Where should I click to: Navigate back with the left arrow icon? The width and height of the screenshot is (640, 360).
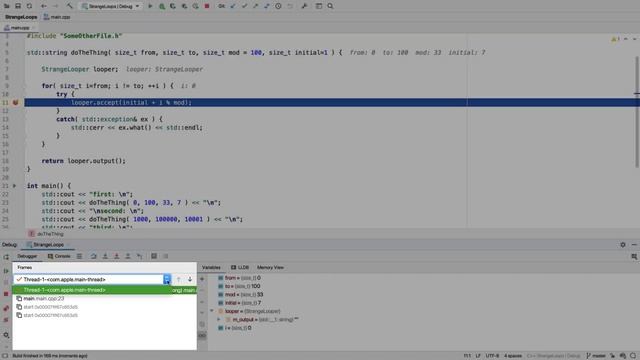tap(44, 6)
